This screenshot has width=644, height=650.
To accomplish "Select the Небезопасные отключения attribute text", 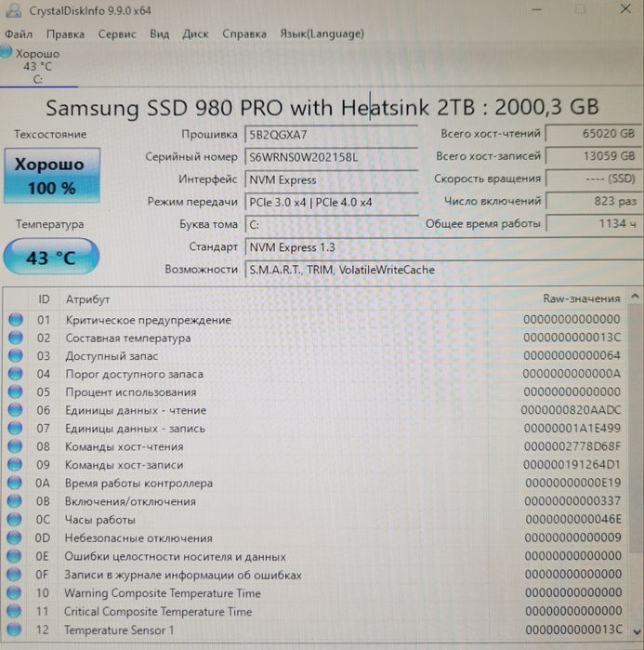I will point(138,538).
